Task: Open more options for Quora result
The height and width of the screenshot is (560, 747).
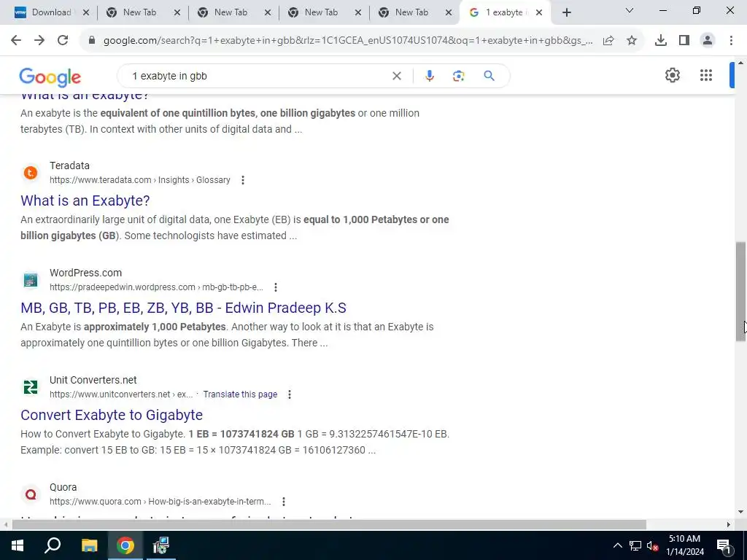Action: [x=284, y=502]
